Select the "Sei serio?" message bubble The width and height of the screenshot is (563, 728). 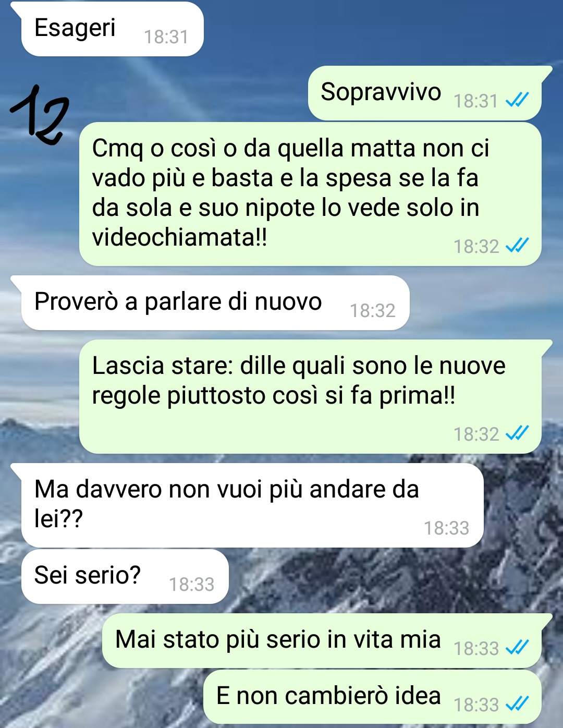[125, 576]
